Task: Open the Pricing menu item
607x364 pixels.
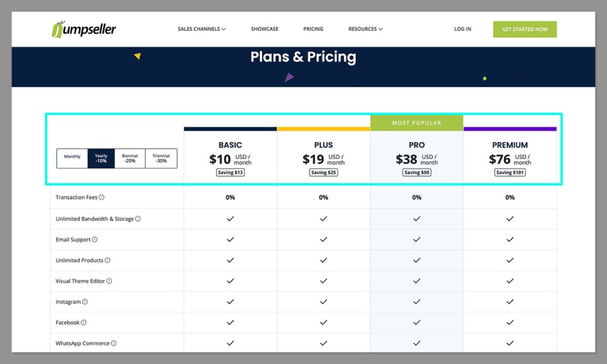Action: 313,28
